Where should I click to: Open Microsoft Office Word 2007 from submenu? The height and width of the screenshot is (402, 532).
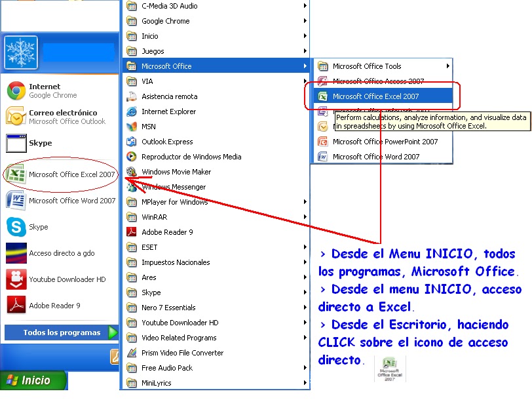click(x=375, y=157)
